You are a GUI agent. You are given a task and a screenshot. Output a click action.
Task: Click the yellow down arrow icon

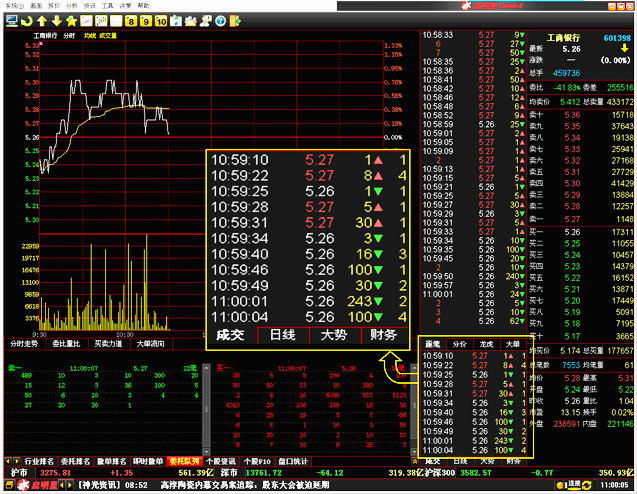click(x=56, y=20)
